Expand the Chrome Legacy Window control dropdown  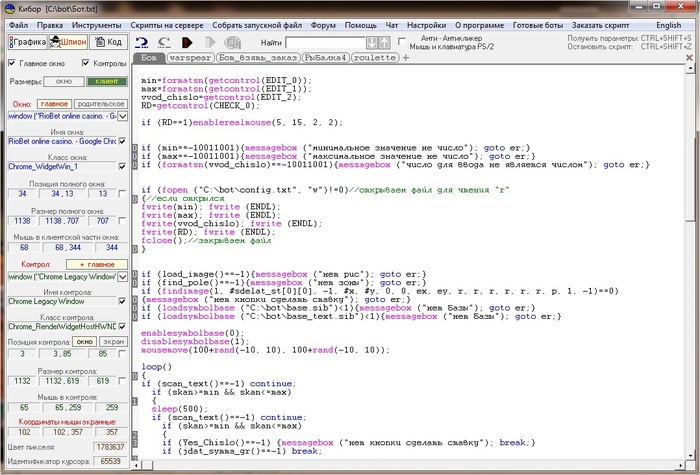(x=122, y=274)
